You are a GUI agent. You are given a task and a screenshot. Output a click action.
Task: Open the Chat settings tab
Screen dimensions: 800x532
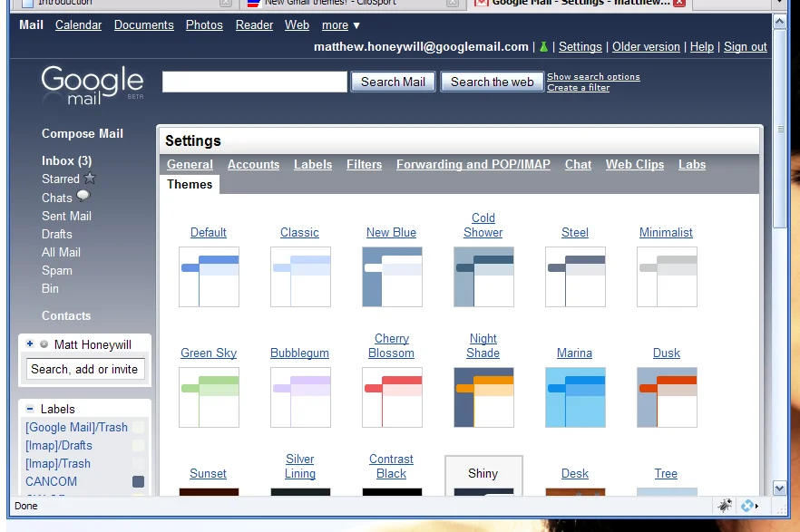(x=578, y=165)
